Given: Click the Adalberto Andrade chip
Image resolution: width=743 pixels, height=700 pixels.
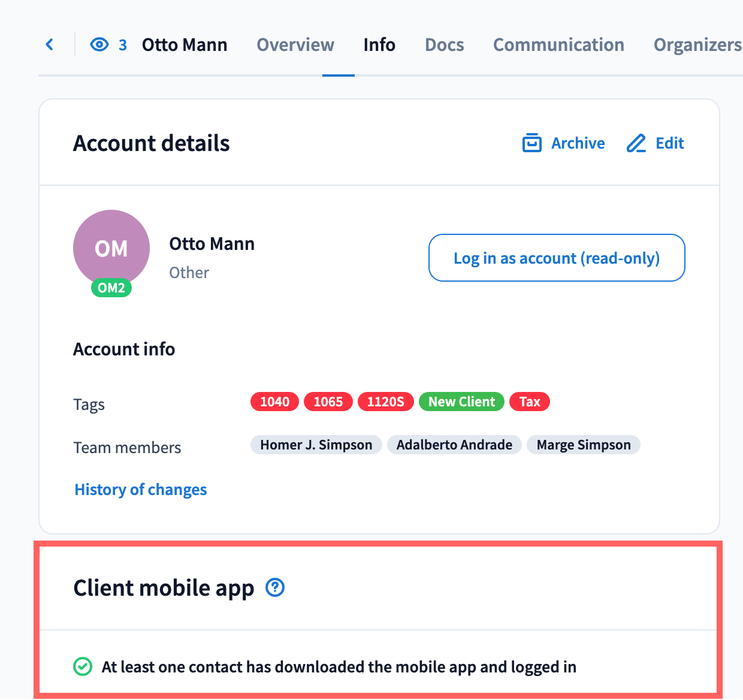Looking at the screenshot, I should pos(454,445).
